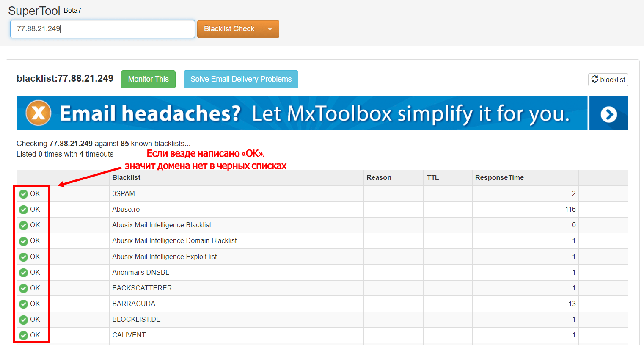The image size is (644, 345).
Task: Click the ResponseTime column header
Action: point(499,178)
